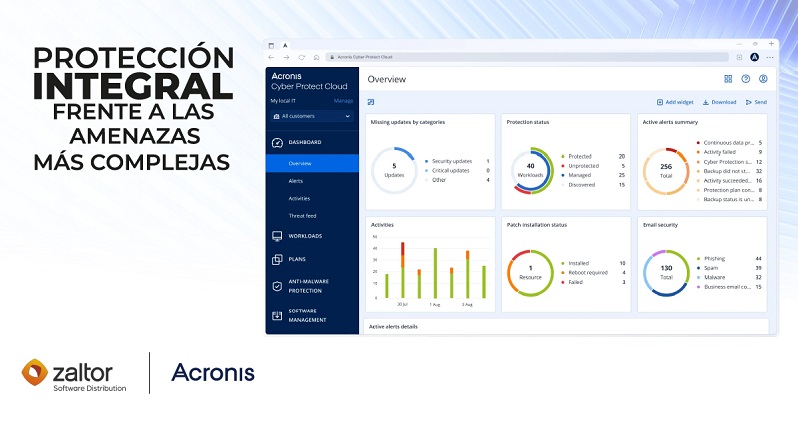This screenshot has width=798, height=445.
Task: Open Threat feed in the sidebar
Action: point(301,215)
